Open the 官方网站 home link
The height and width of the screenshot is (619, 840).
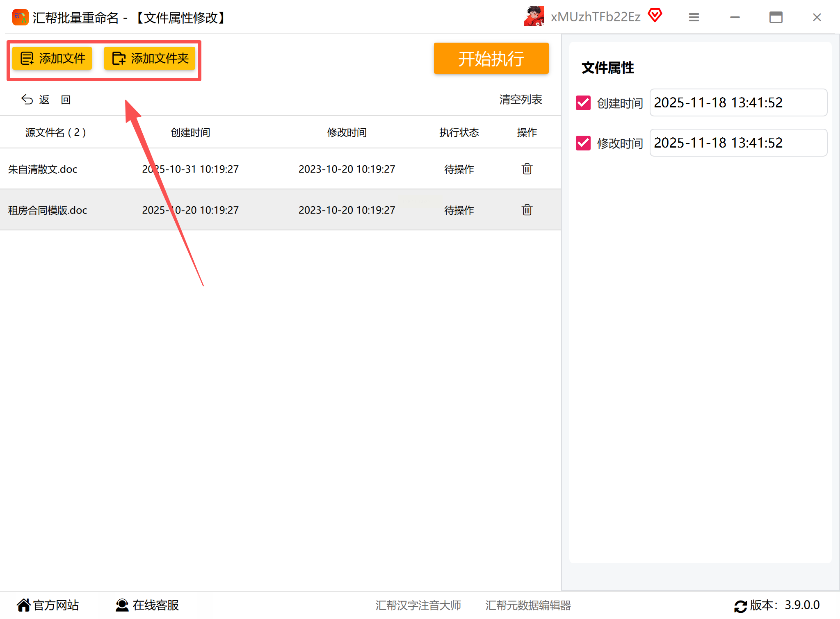pos(48,605)
